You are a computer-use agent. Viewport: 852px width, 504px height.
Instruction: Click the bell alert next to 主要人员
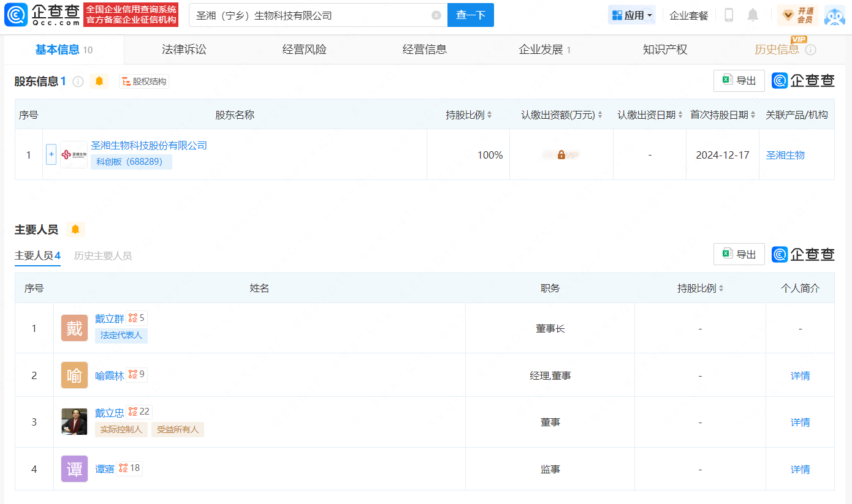(x=75, y=230)
